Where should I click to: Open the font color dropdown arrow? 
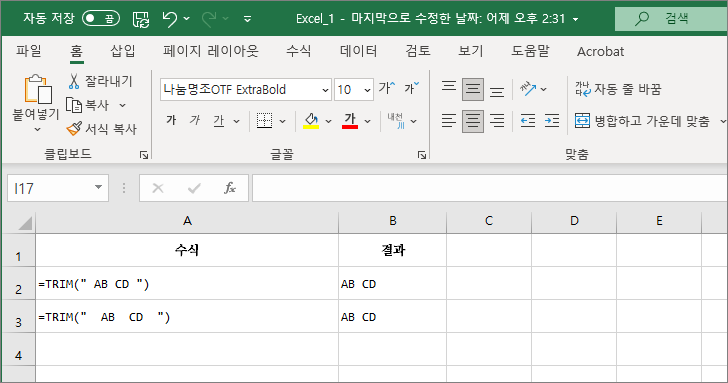pyautogui.click(x=367, y=122)
